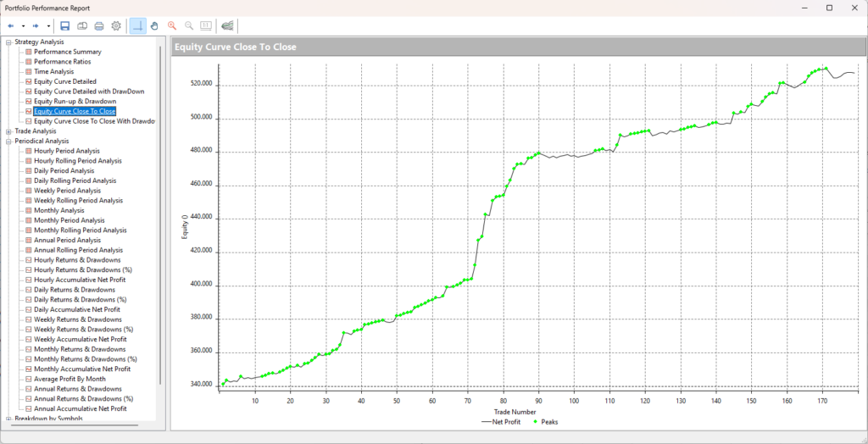Open settings with the gear icon
The image size is (868, 444).
tap(116, 26)
